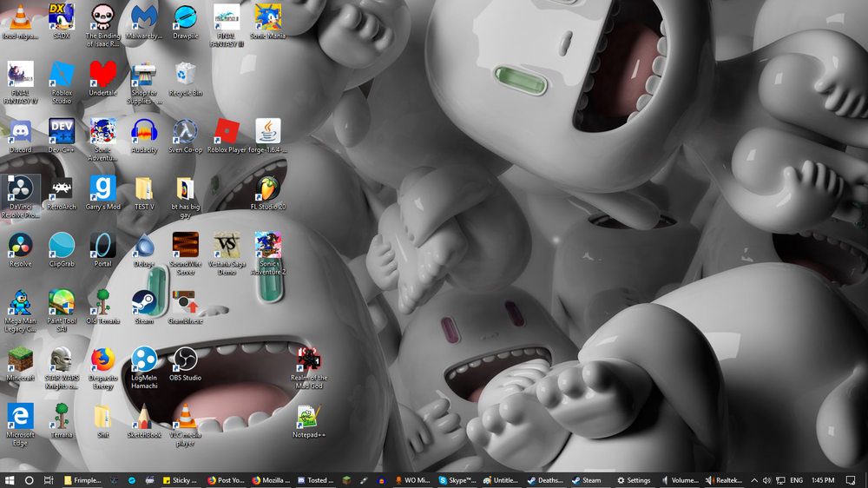Open the ENG input language selector
The image size is (868, 488).
pos(796,480)
